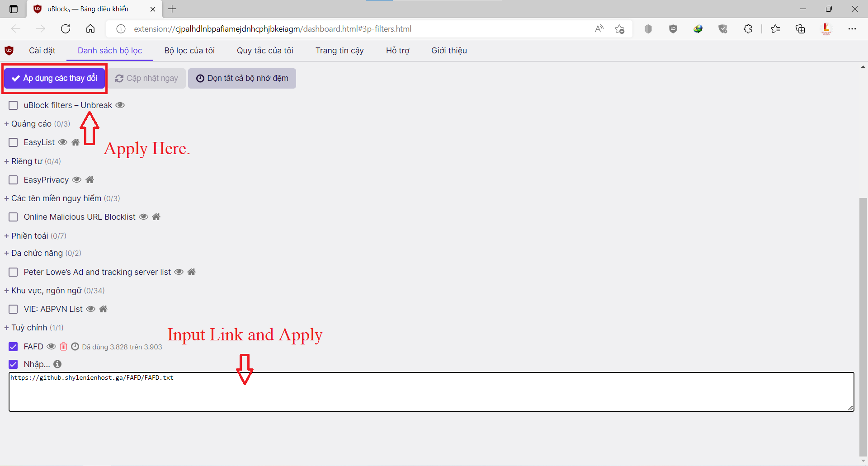Open Settings and more ellipsis menu
Screen dimensions: 868x466
(x=852, y=29)
